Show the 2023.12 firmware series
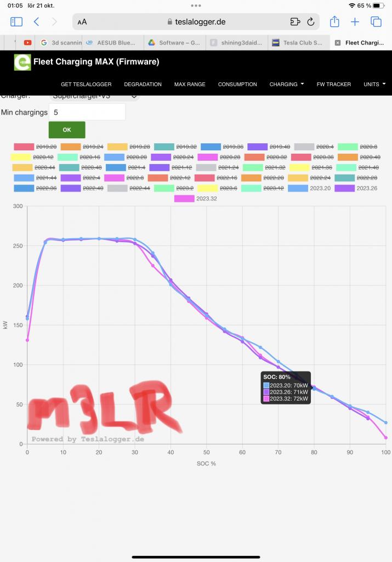This screenshot has height=562, width=392. click(263, 188)
